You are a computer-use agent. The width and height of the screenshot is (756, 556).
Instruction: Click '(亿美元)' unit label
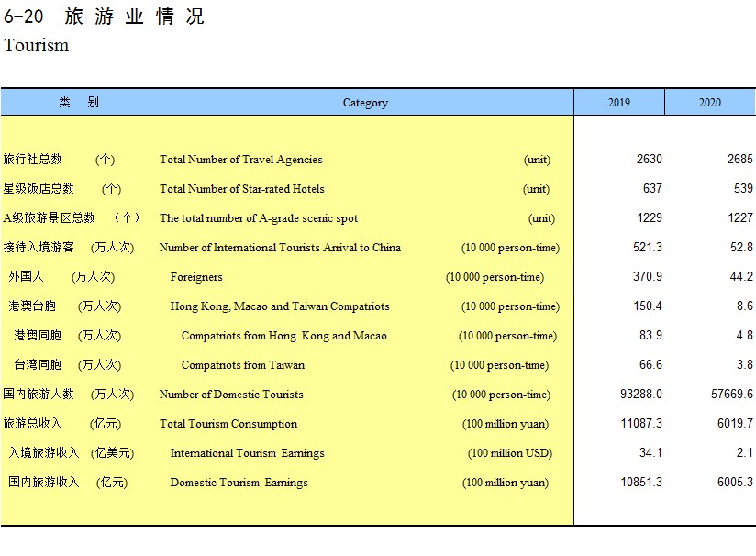point(112,453)
